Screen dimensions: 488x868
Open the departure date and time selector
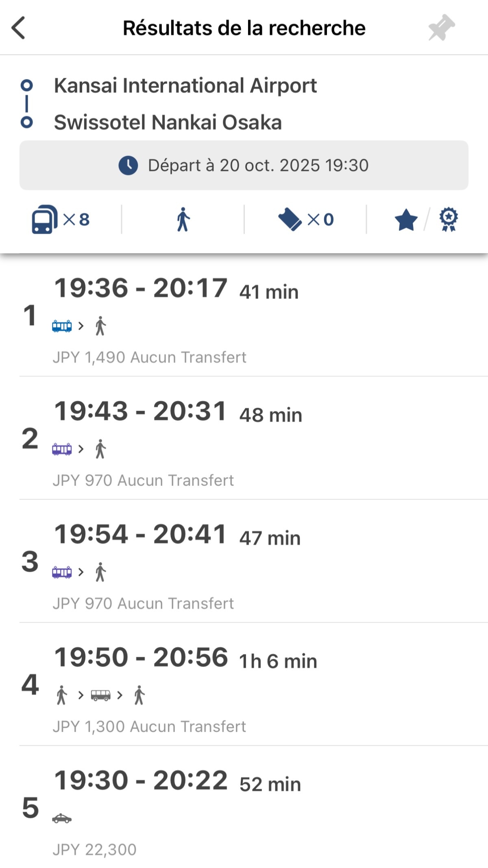[244, 166]
